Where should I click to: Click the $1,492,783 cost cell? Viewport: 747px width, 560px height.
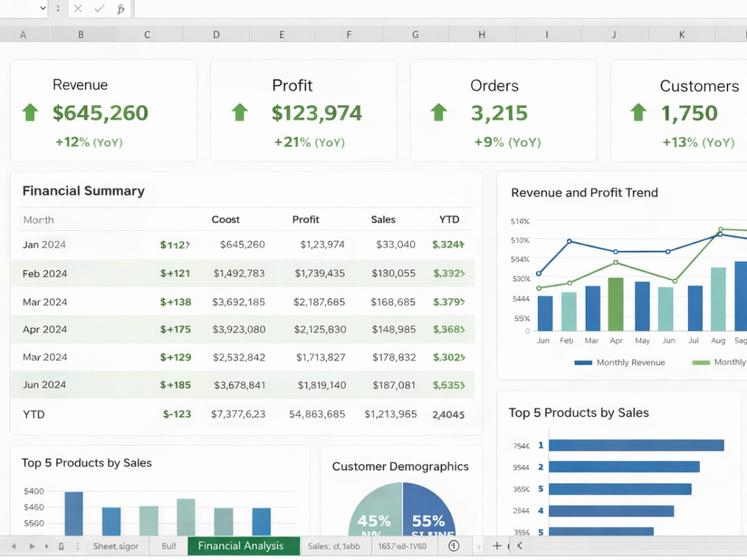239,273
